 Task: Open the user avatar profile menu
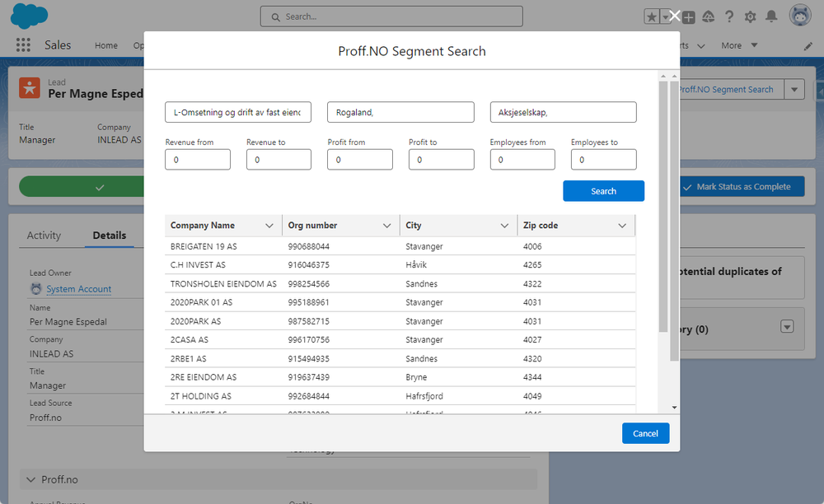click(800, 15)
